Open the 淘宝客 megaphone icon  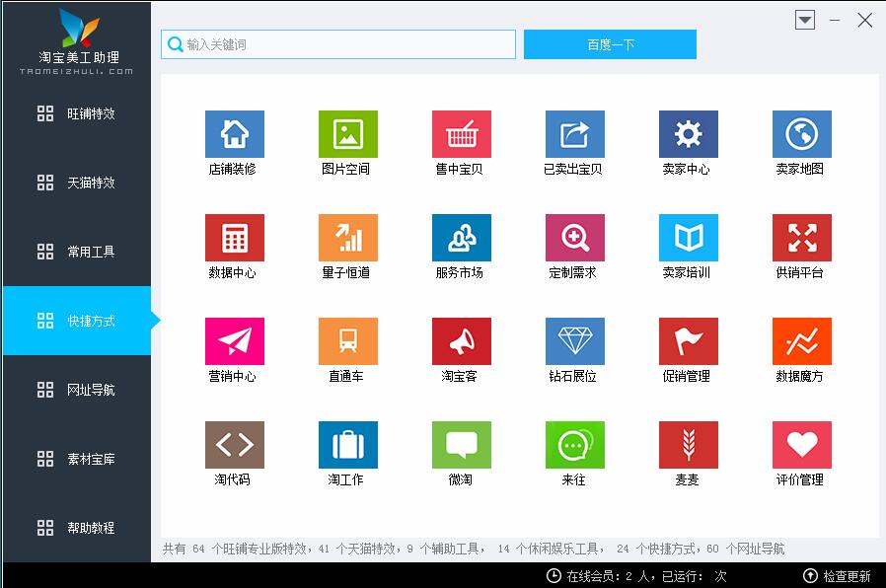[462, 341]
